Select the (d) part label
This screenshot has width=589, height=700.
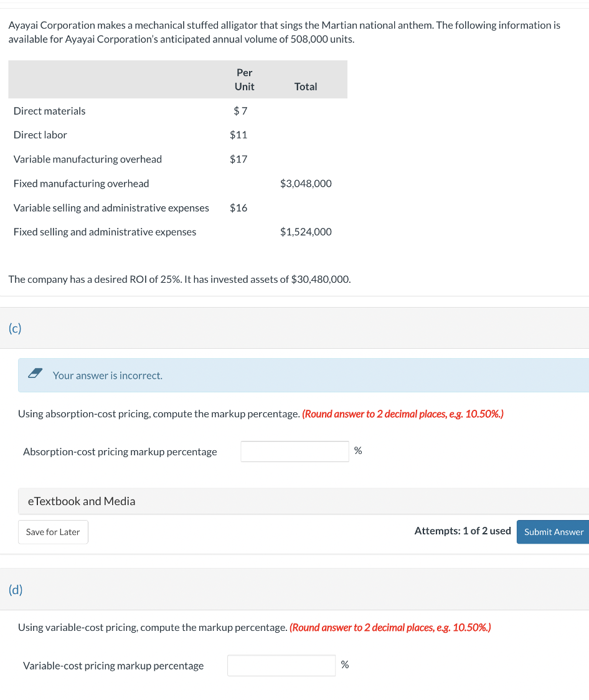[x=14, y=589]
